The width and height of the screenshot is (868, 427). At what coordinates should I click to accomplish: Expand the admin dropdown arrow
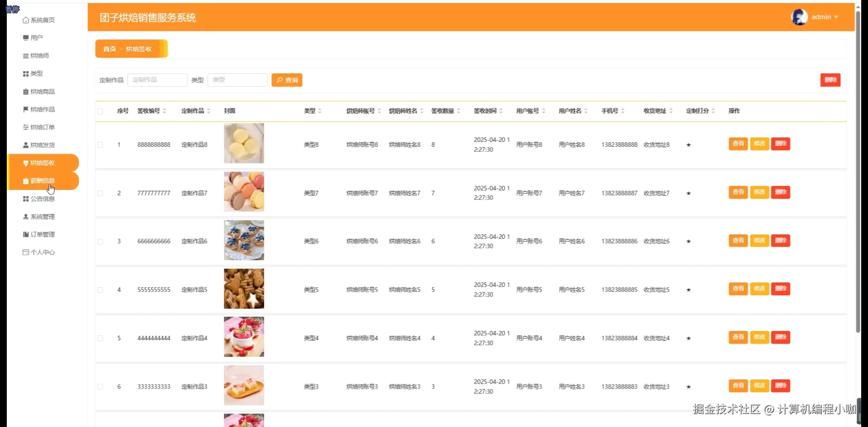[x=836, y=17]
